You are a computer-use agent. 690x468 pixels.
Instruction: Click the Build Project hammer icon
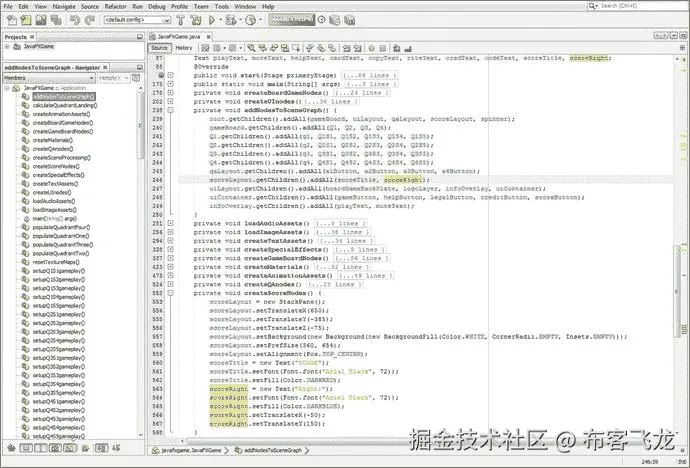pos(180,20)
